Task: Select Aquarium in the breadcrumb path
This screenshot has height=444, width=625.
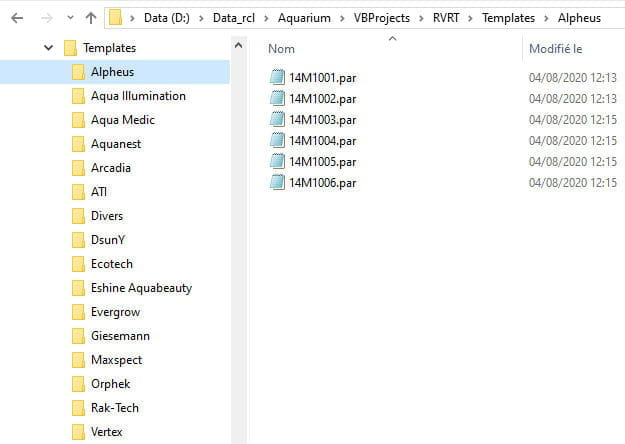Action: coord(304,18)
